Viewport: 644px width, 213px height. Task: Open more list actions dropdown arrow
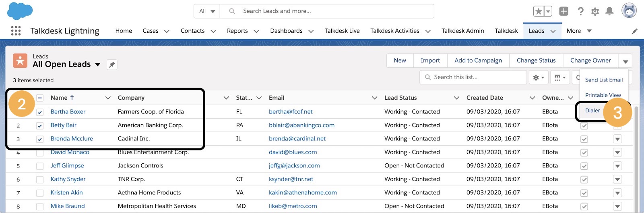(x=625, y=61)
